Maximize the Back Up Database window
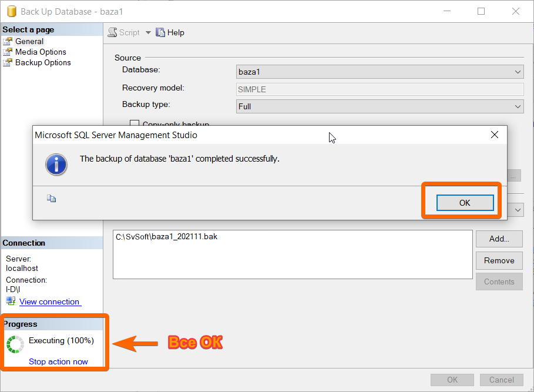This screenshot has height=392, width=534. [481, 11]
